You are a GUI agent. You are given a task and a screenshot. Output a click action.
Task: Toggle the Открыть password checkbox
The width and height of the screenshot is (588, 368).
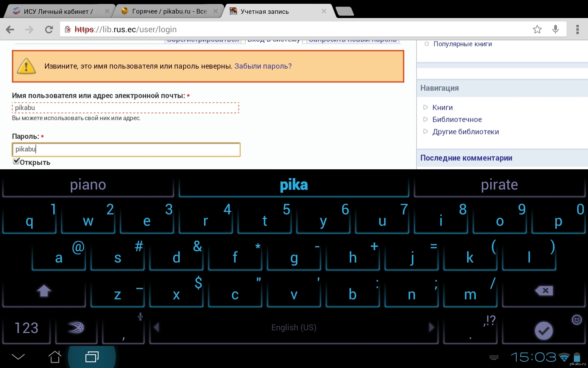pyautogui.click(x=16, y=161)
